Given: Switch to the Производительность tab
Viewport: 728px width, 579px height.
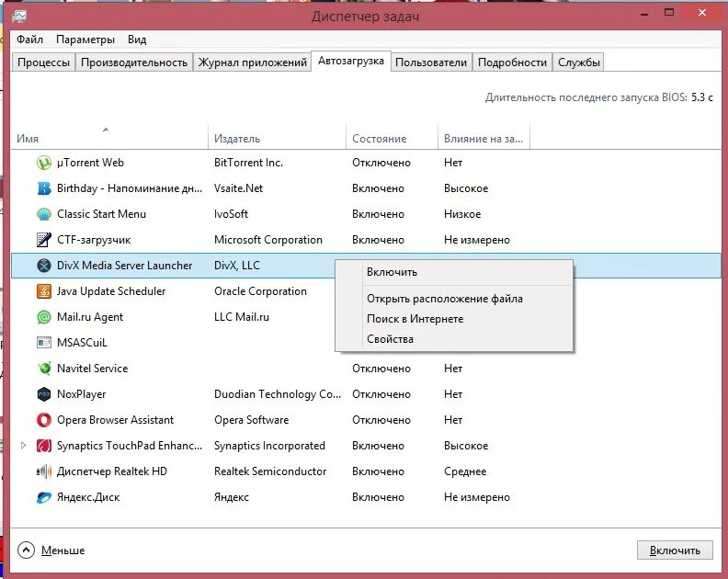Looking at the screenshot, I should pyautogui.click(x=134, y=62).
